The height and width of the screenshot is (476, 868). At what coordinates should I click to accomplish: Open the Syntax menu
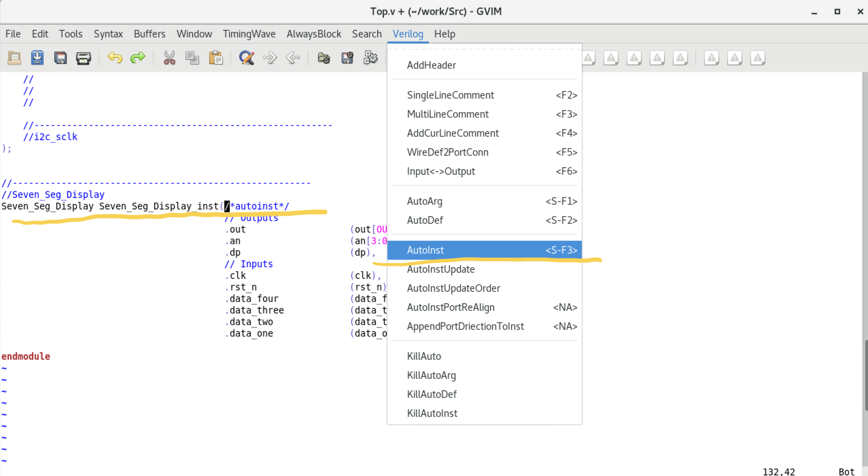click(x=108, y=34)
